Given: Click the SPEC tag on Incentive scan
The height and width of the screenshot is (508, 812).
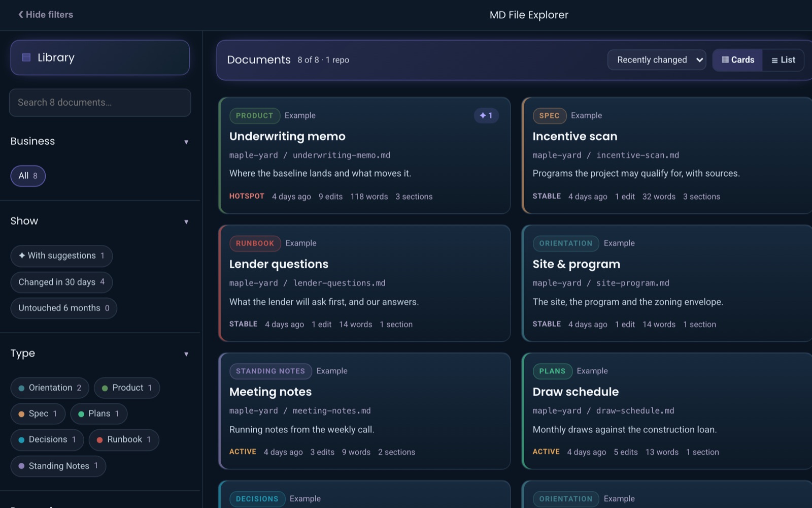Looking at the screenshot, I should [549, 116].
